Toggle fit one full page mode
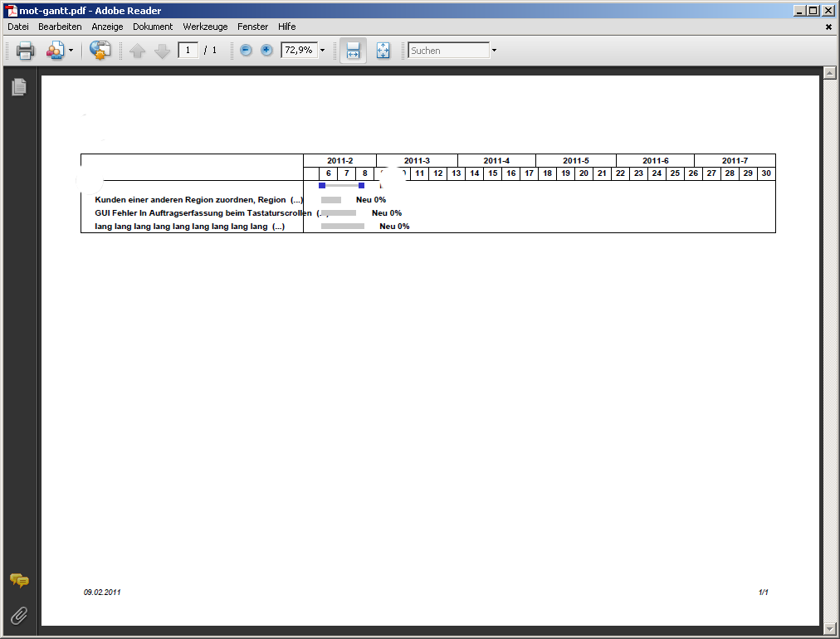 tap(383, 51)
